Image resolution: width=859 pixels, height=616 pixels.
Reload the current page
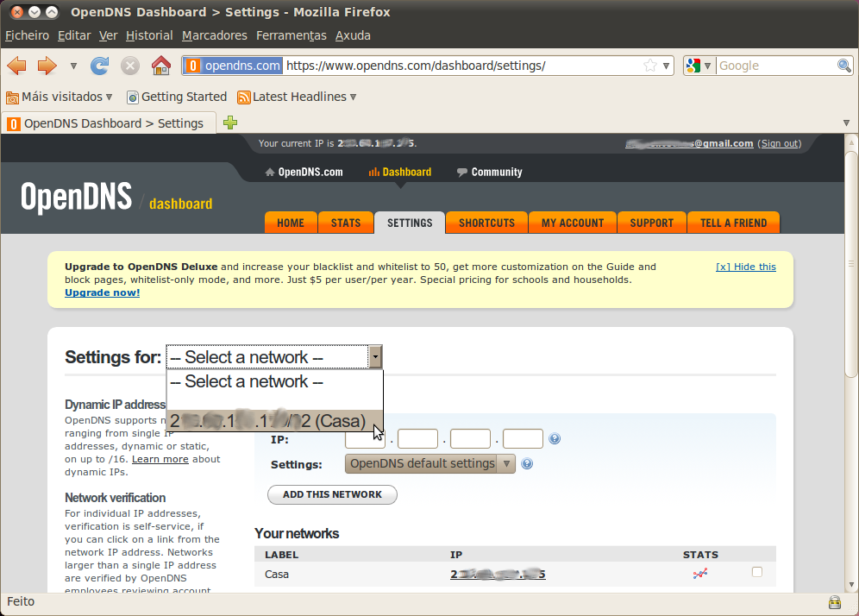99,66
